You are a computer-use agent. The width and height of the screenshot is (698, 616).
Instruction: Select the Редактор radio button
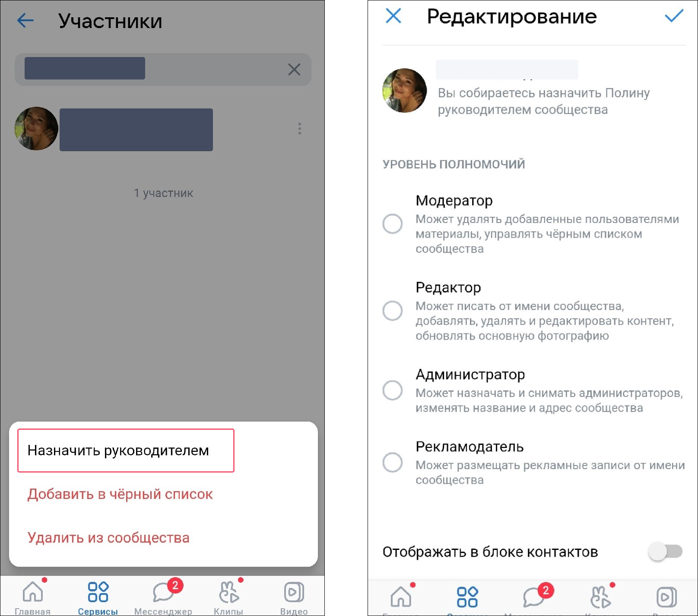[x=393, y=311]
